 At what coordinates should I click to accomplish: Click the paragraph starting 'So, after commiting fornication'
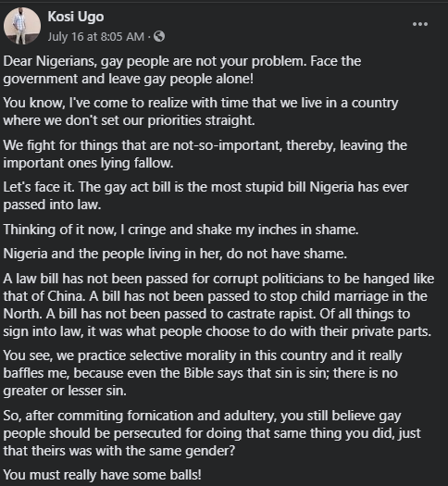[x=212, y=433]
